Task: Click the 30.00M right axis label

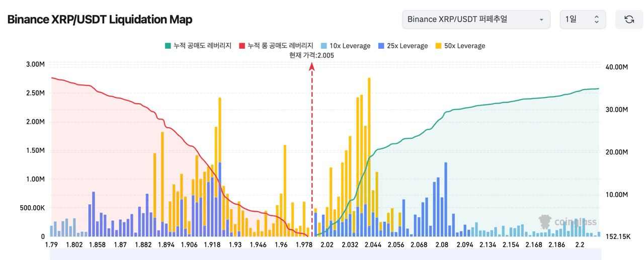Action: (616, 110)
